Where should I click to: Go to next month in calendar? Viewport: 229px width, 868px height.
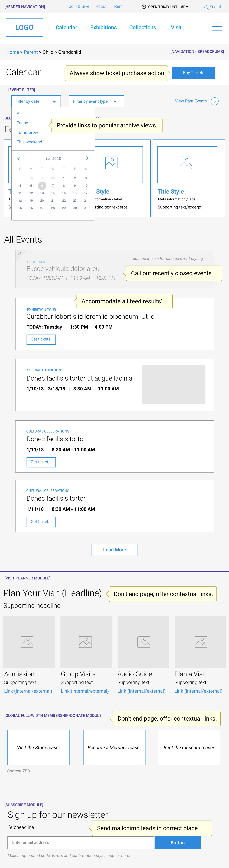tap(87, 158)
